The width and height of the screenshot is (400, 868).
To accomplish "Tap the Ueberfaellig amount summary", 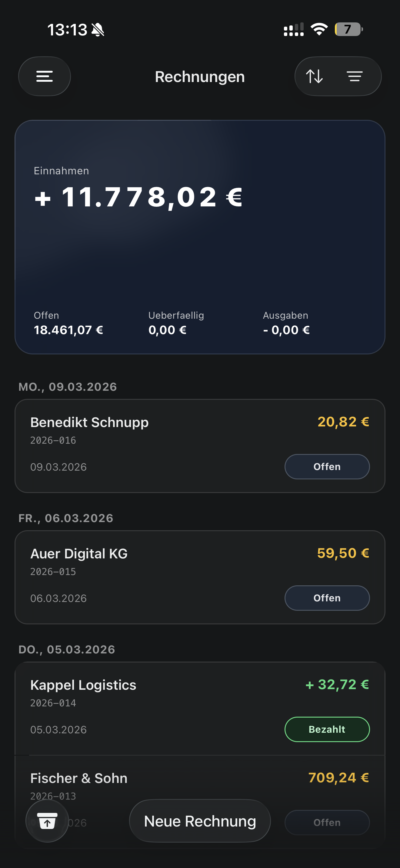I will pyautogui.click(x=167, y=330).
